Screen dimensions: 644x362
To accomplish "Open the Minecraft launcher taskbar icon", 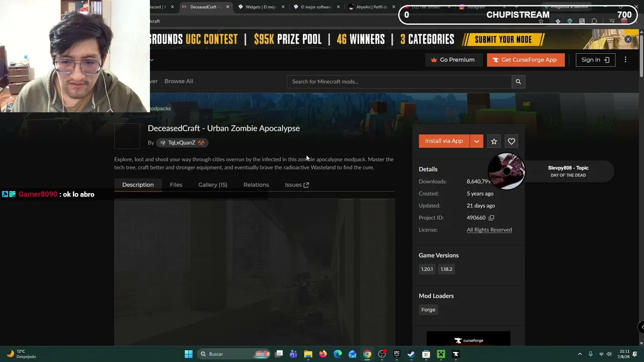I will (441, 354).
